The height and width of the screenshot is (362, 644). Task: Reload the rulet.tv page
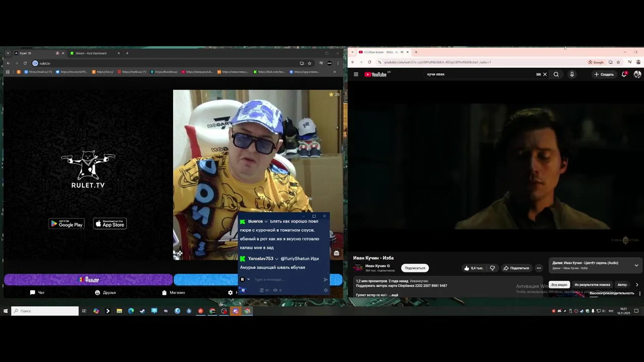point(25,63)
